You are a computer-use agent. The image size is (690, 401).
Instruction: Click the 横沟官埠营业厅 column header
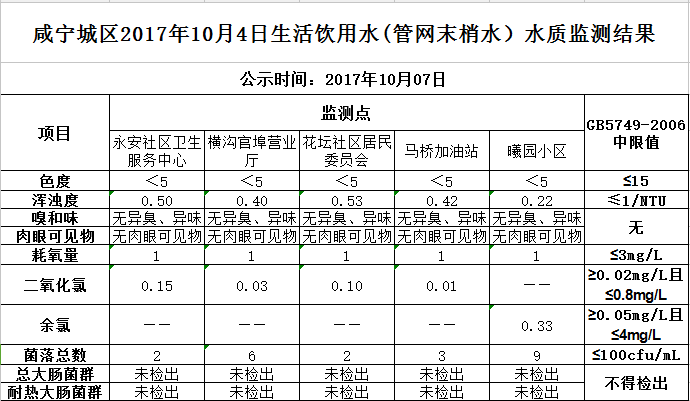(x=252, y=151)
